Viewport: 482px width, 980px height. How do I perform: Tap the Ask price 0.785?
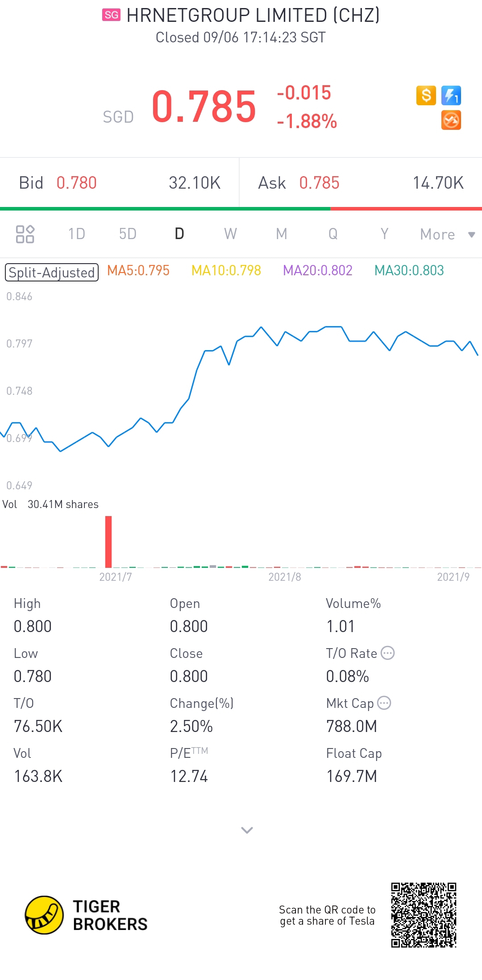tap(320, 183)
